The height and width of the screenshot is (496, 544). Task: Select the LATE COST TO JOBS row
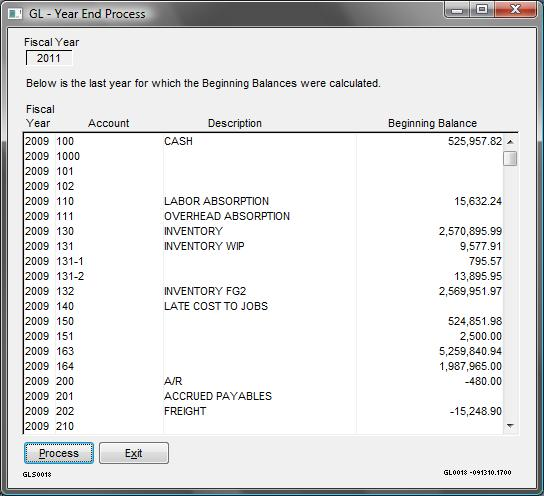(x=263, y=306)
